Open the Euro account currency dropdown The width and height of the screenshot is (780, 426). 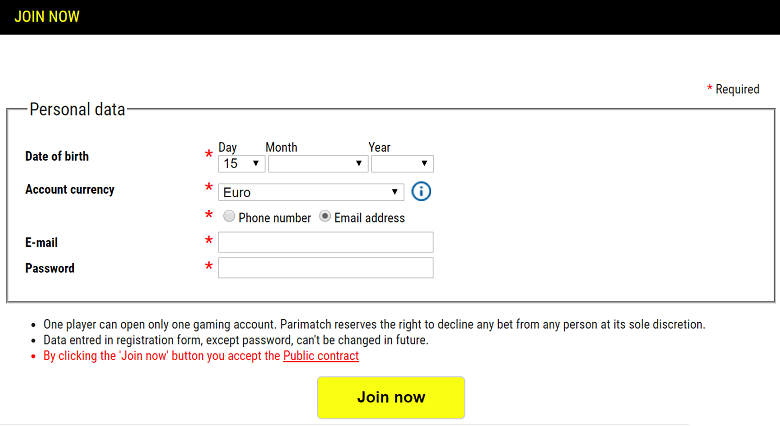[x=311, y=192]
